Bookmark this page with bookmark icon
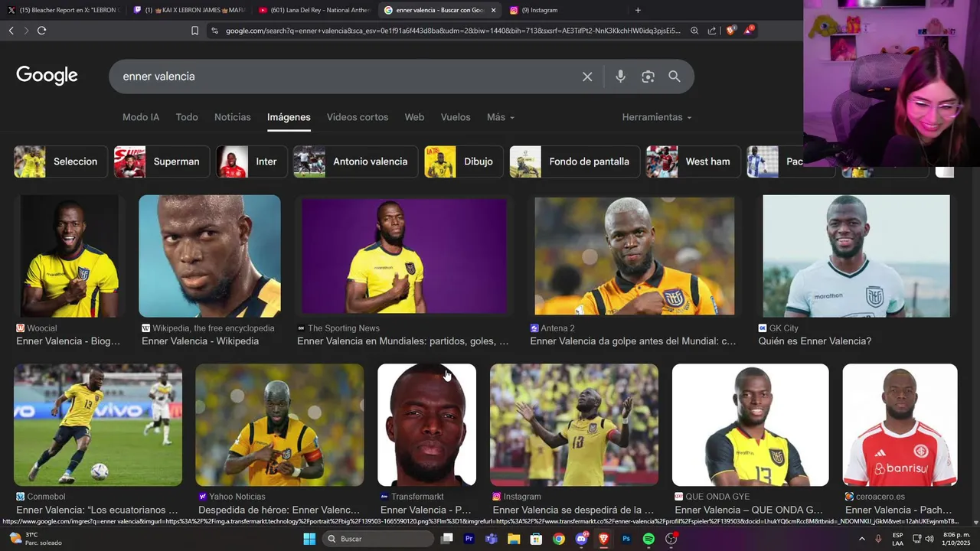Image resolution: width=980 pixels, height=551 pixels. click(x=194, y=31)
